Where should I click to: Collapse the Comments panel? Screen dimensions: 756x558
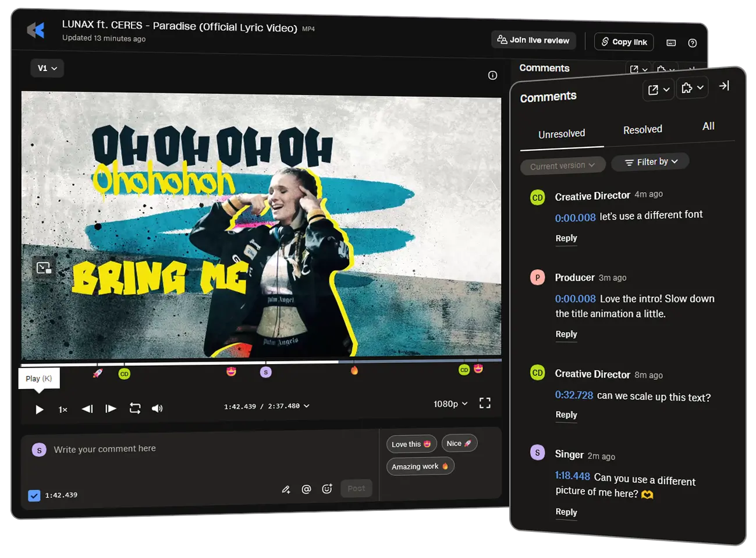(724, 86)
